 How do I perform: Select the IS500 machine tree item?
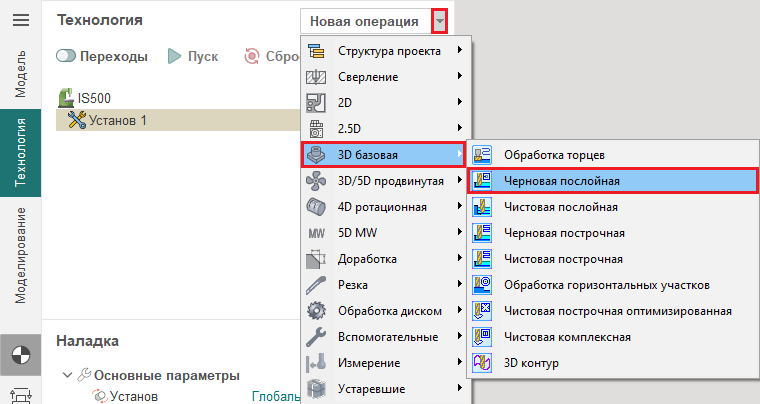coord(91,98)
